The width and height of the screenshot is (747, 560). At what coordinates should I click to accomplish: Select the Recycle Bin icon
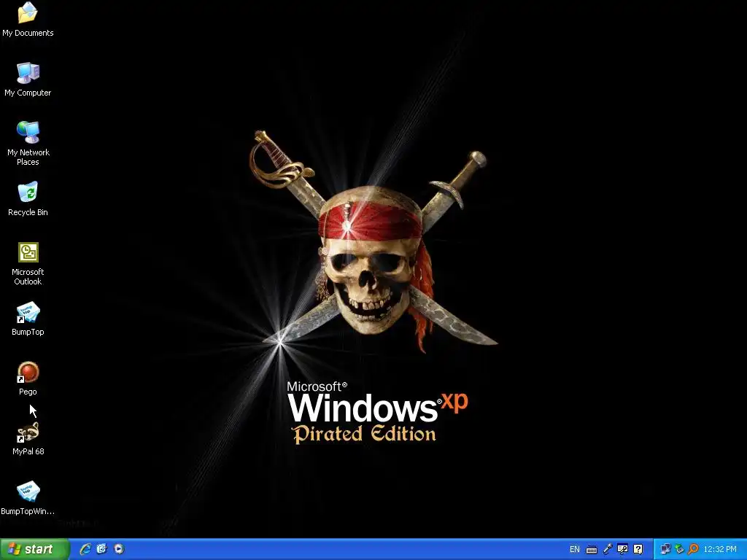tap(28, 198)
